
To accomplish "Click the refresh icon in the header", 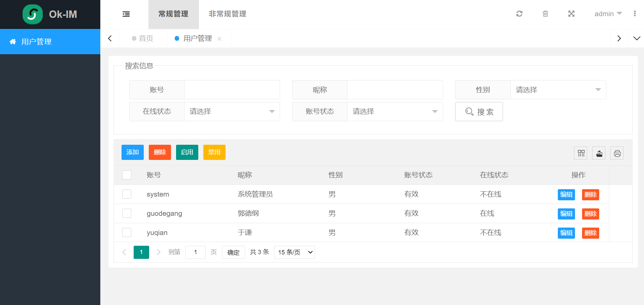I will [x=519, y=14].
